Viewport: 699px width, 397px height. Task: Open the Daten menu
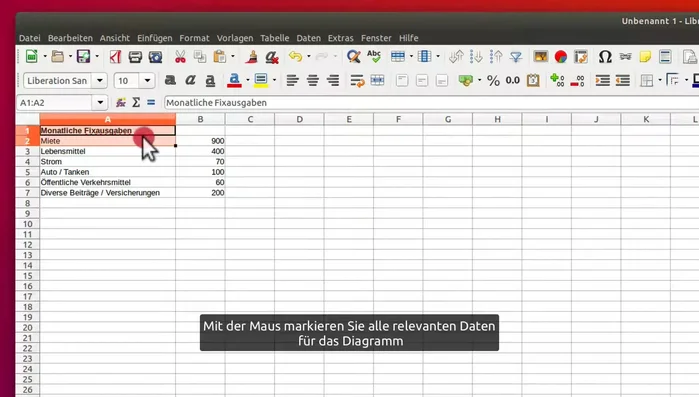pos(308,38)
